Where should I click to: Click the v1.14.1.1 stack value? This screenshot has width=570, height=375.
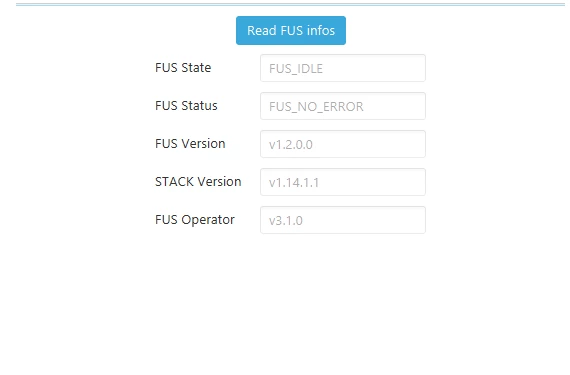pos(294,183)
